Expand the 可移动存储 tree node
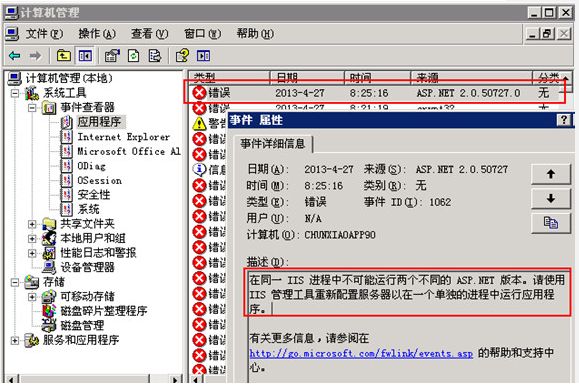This screenshot has width=579, height=385. pyautogui.click(x=32, y=297)
